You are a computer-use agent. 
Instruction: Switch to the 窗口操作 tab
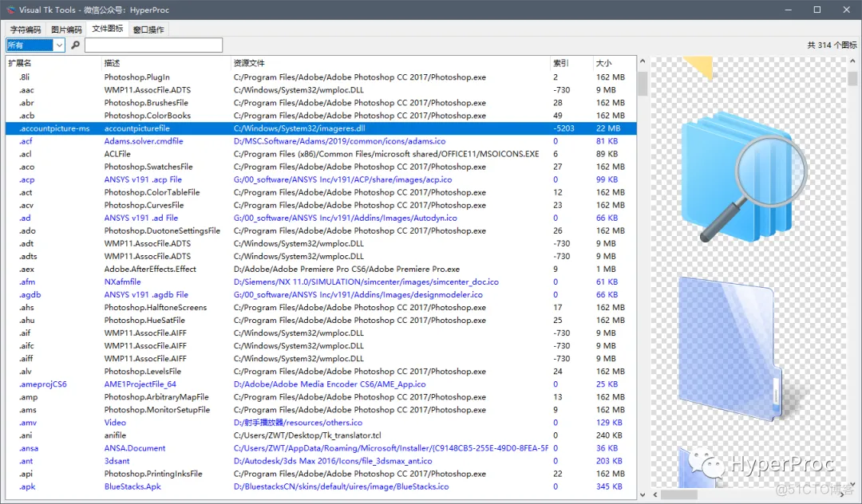pyautogui.click(x=148, y=30)
